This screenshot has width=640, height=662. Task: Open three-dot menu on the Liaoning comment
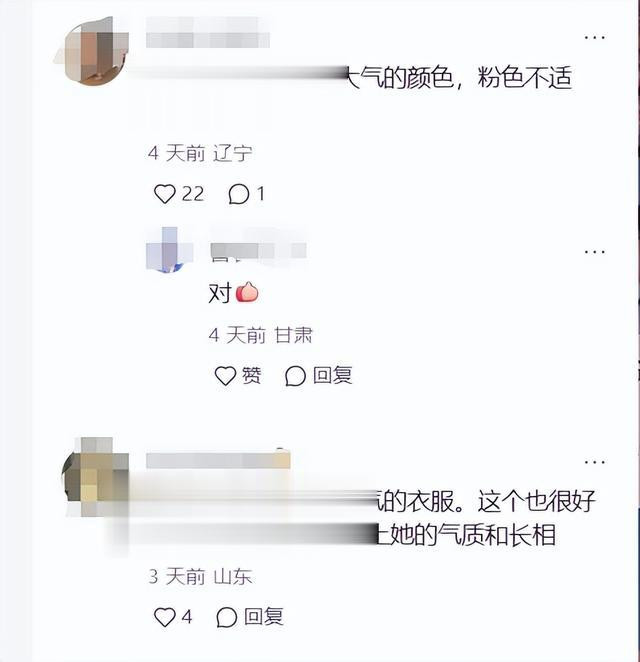tap(594, 38)
